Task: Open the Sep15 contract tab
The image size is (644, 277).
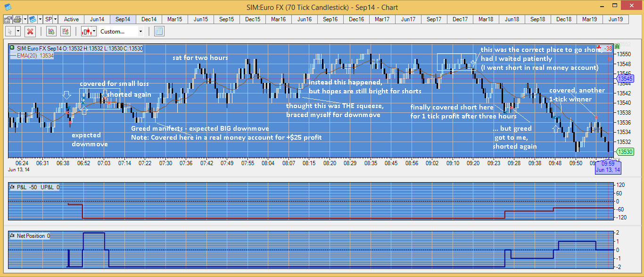Action: coord(227,19)
